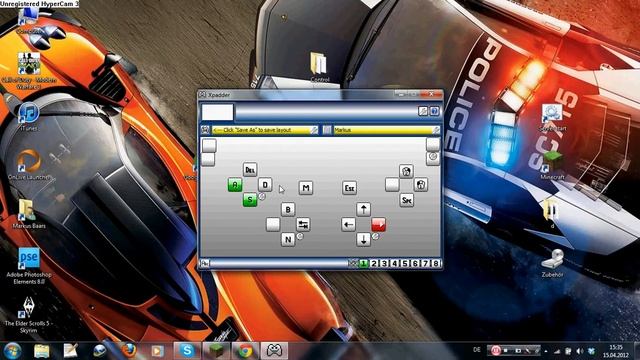Click the left arrow assignment button
This screenshot has width=640, height=360.
point(348,224)
